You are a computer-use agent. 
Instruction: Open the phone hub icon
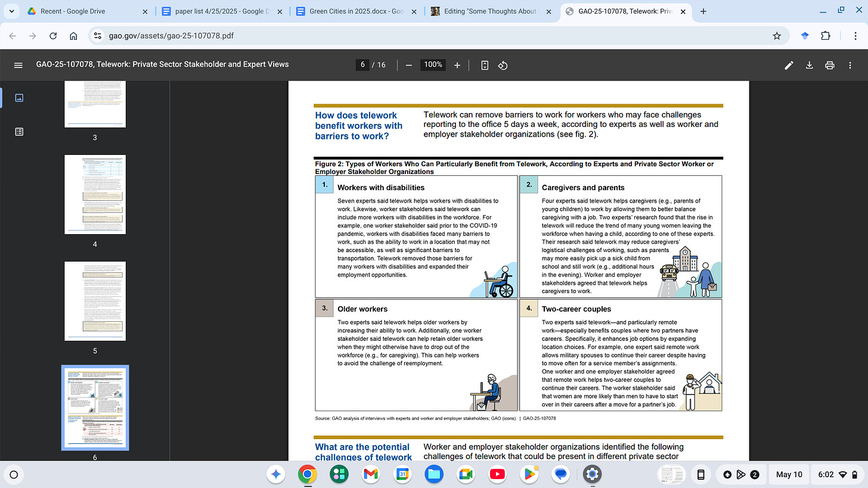pos(701,474)
